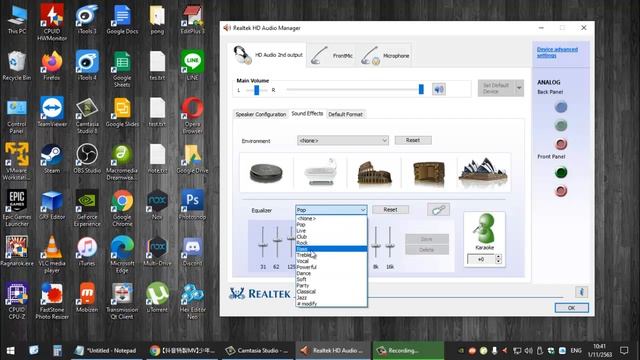Open the TeamViewer desktop icon
The image size is (640, 360).
point(52,112)
